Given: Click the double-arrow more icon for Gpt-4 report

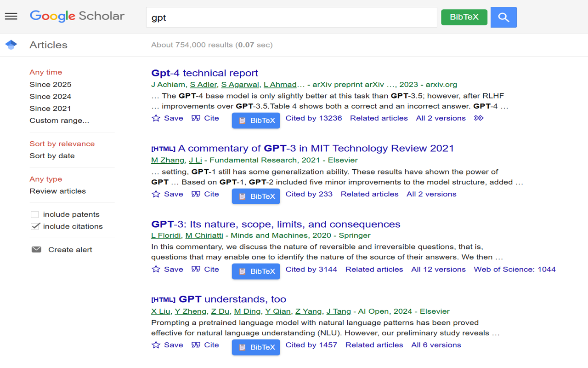Looking at the screenshot, I should pos(479,118).
